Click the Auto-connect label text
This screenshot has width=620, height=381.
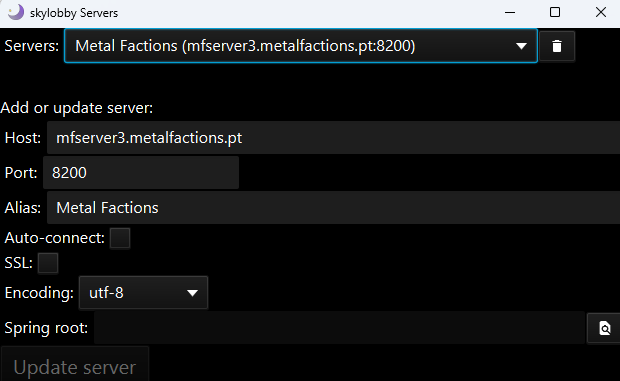pos(55,238)
